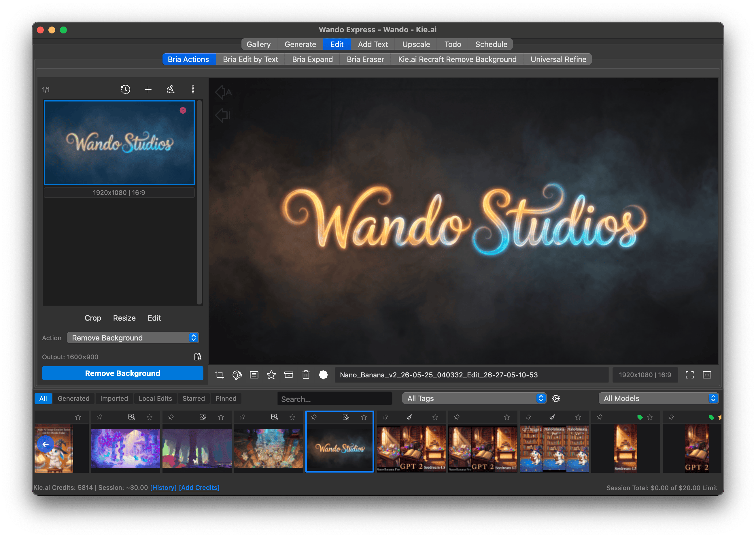Click the gallery Search field

tap(334, 399)
